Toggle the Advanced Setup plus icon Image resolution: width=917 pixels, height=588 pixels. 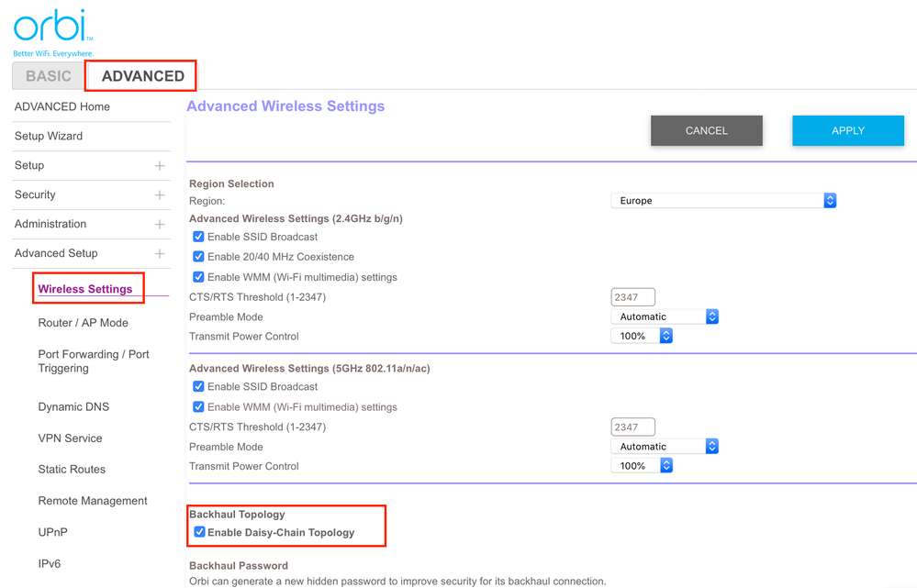tap(160, 254)
